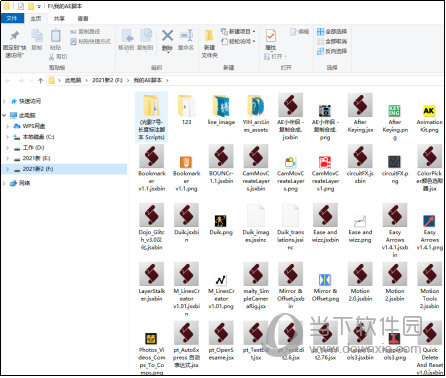Click the 剪切 scissors icon
The image size is (446, 378).
(52, 57)
